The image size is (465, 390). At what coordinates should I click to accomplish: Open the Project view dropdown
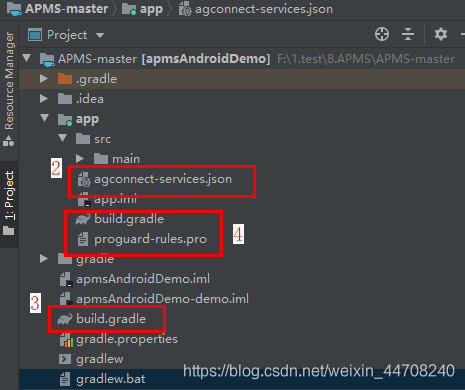point(100,35)
